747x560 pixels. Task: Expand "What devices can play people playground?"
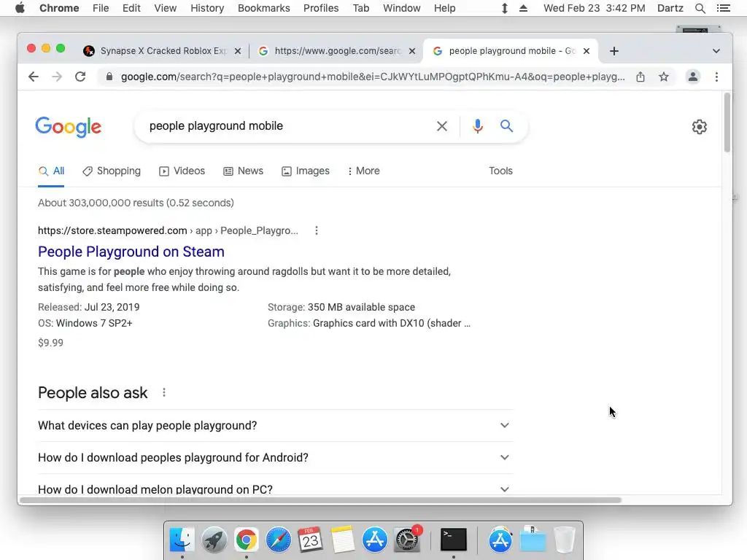point(275,425)
